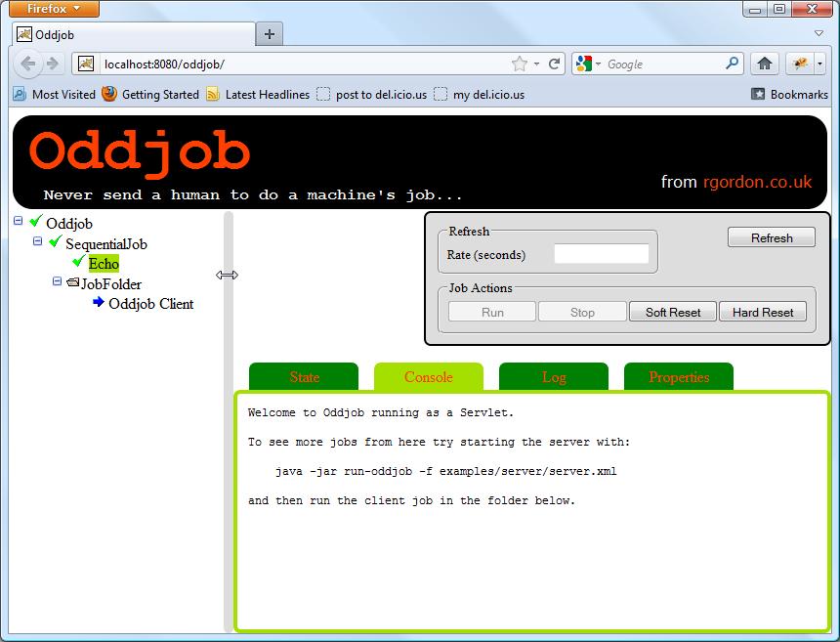The image size is (840, 642).
Task: Click the Google search box
Action: 663,64
